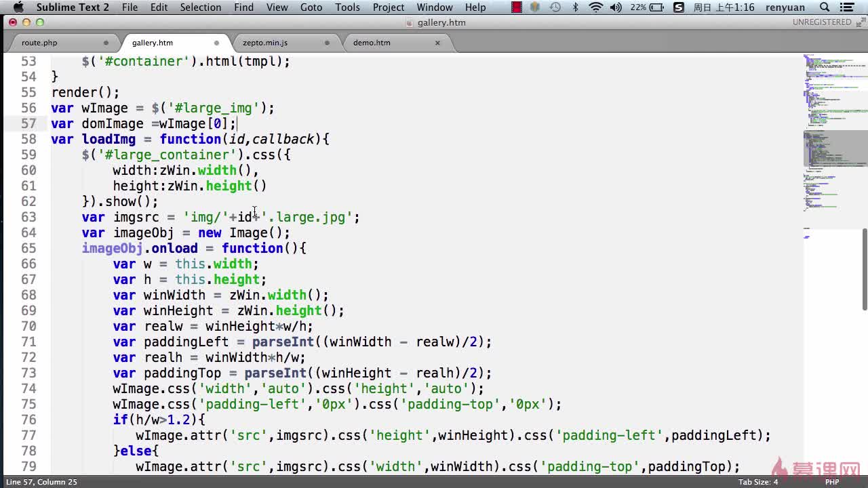Open the Window menu
The width and height of the screenshot is (868, 488).
point(435,7)
